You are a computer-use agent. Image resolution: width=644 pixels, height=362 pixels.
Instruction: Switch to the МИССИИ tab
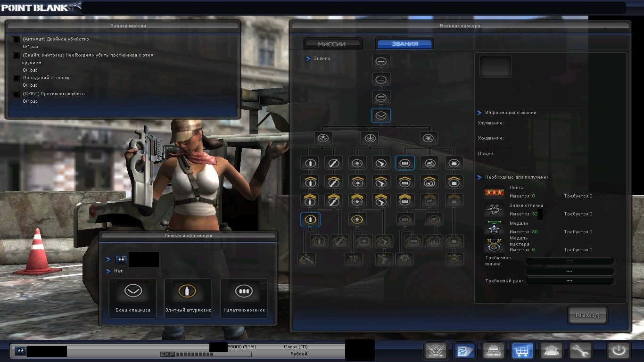[332, 44]
